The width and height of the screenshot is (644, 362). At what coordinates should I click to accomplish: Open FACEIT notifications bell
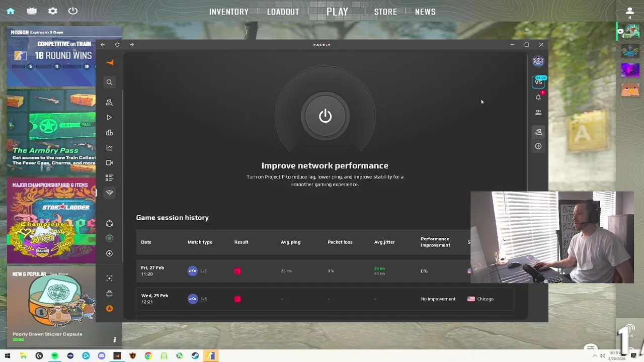538,97
